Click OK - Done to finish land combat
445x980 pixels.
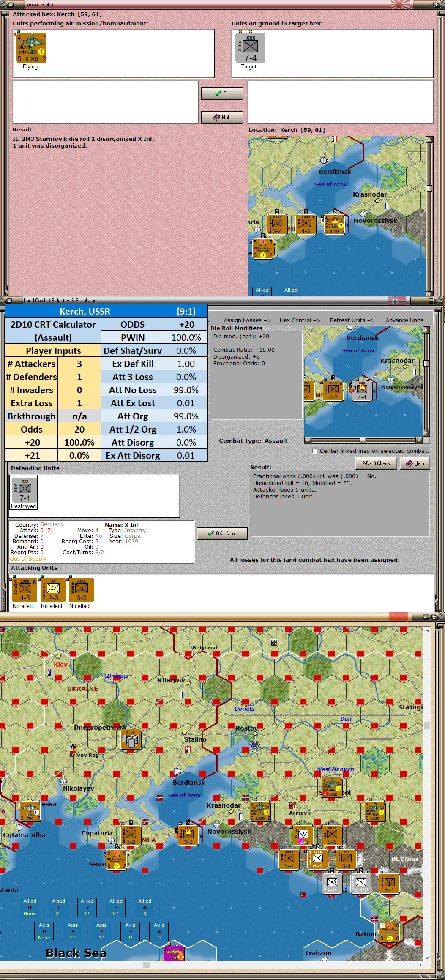coord(222,534)
